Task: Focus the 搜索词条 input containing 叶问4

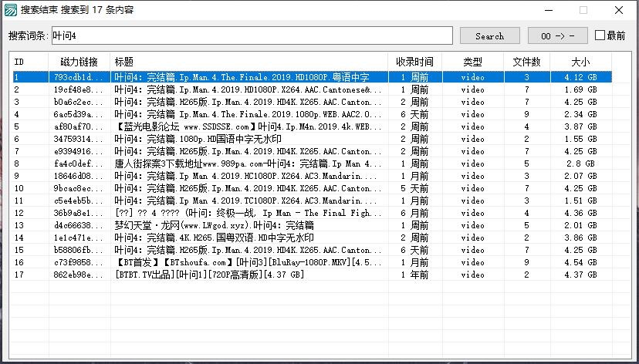Action: click(x=252, y=36)
